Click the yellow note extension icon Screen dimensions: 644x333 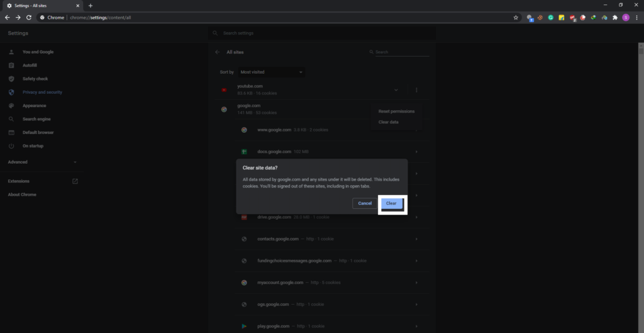tap(562, 18)
